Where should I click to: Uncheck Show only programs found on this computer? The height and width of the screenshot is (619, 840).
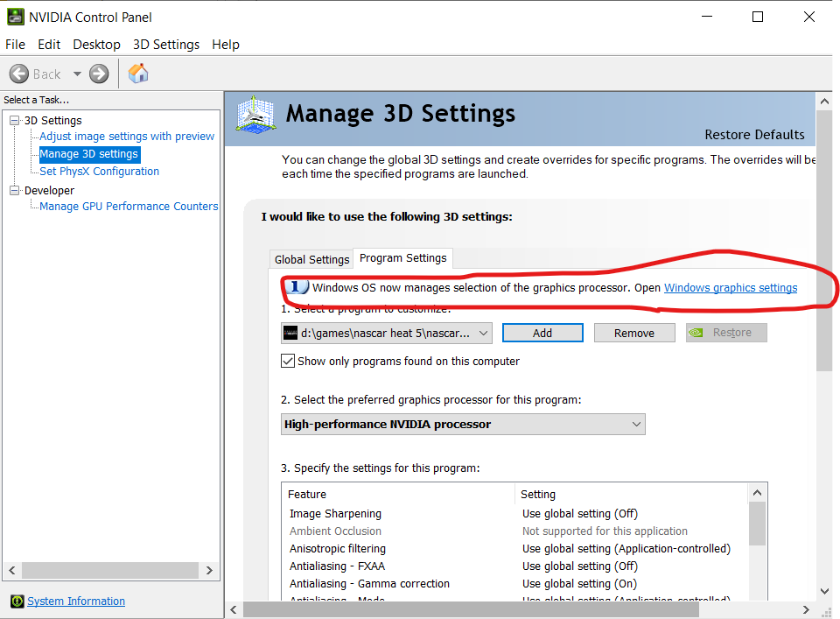coord(288,362)
